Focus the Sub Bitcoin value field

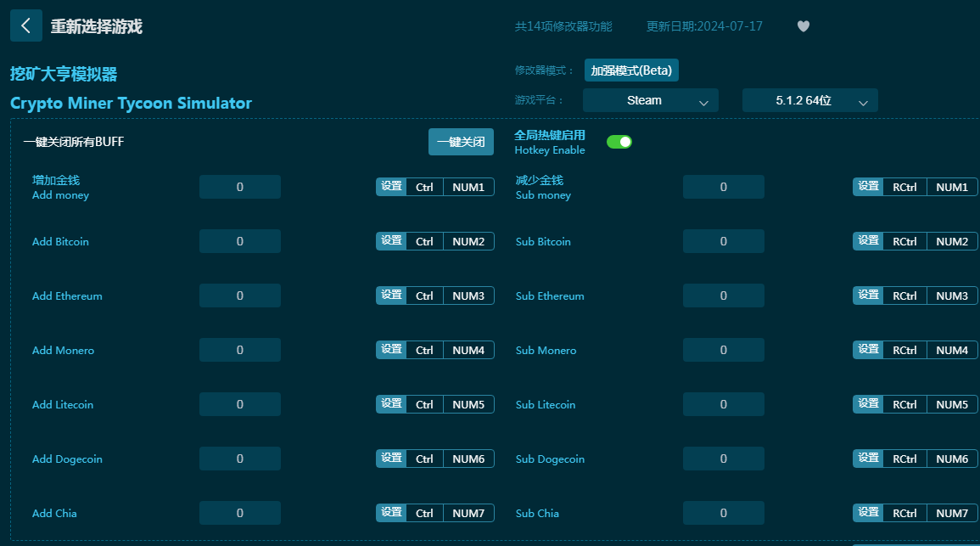723,241
